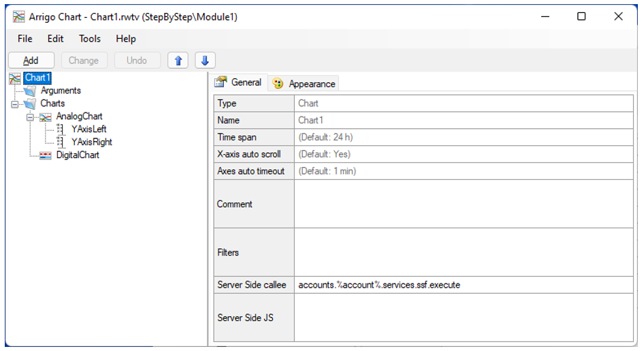Image resolution: width=644 pixels, height=351 pixels.
Task: Open the File menu
Action: pyautogui.click(x=25, y=39)
